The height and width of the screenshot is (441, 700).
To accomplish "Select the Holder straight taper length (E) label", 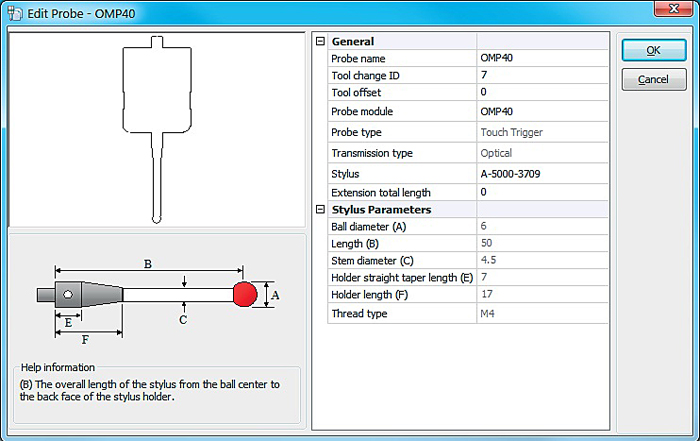I will coord(402,278).
